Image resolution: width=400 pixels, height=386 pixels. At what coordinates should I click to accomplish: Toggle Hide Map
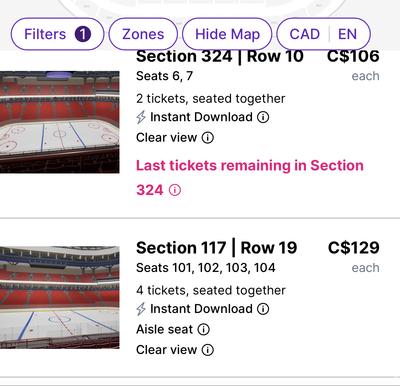(x=227, y=34)
